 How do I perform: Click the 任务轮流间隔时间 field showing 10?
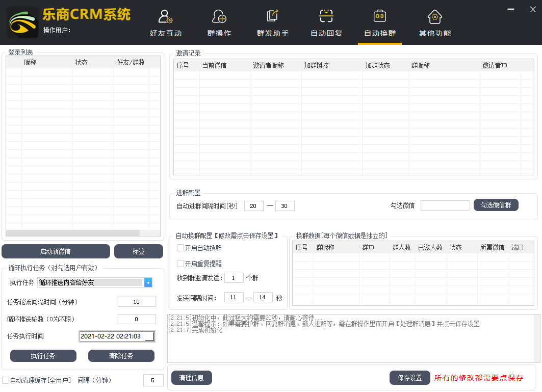[x=137, y=302]
